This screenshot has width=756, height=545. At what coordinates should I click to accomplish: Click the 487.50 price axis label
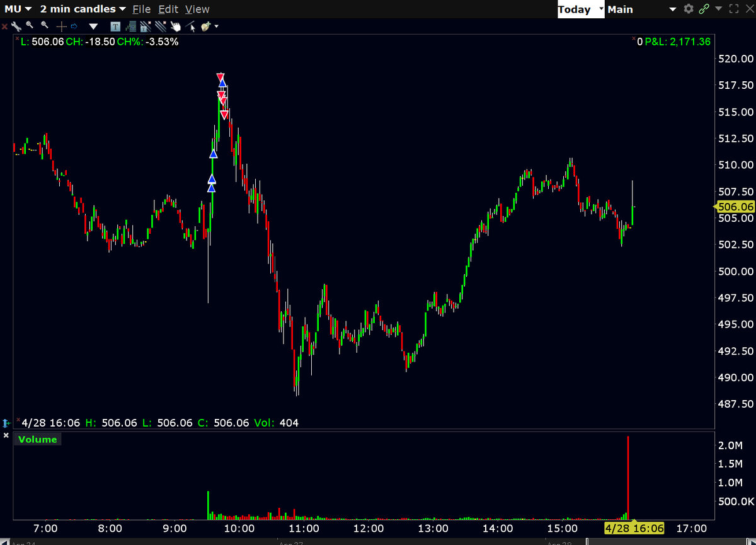point(736,404)
